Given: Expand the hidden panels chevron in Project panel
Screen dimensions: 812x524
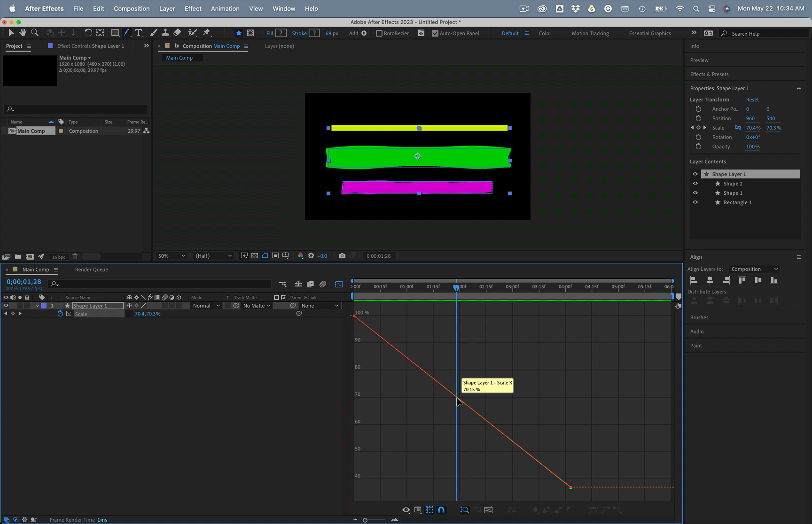Looking at the screenshot, I should (x=146, y=46).
